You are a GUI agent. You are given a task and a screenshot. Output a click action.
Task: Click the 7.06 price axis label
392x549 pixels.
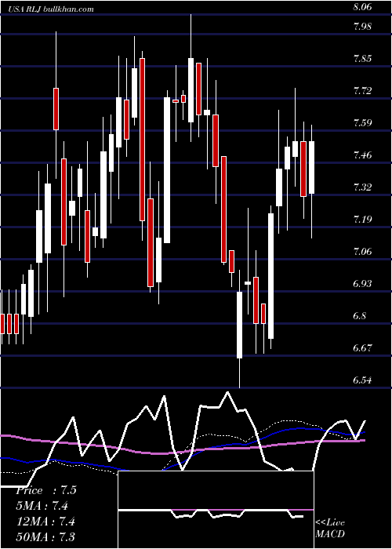pyautogui.click(x=362, y=252)
